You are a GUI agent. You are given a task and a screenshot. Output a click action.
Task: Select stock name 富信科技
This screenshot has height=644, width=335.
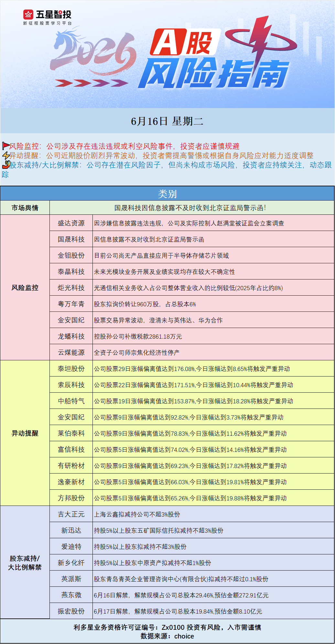[x=71, y=450]
